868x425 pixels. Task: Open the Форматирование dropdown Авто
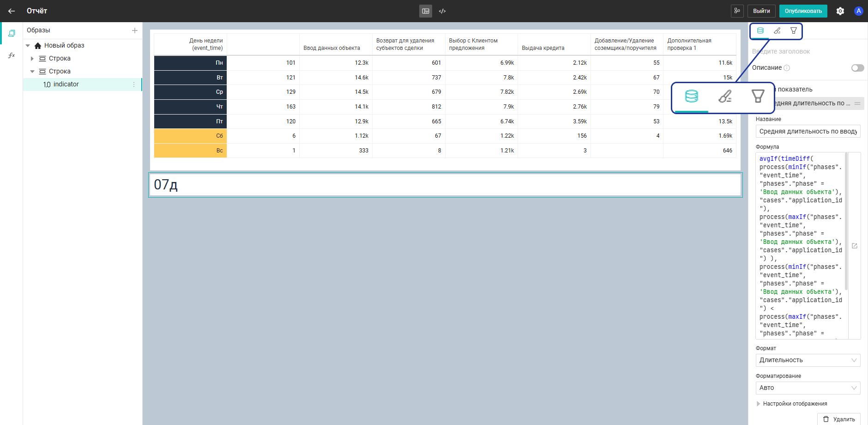[x=808, y=388]
